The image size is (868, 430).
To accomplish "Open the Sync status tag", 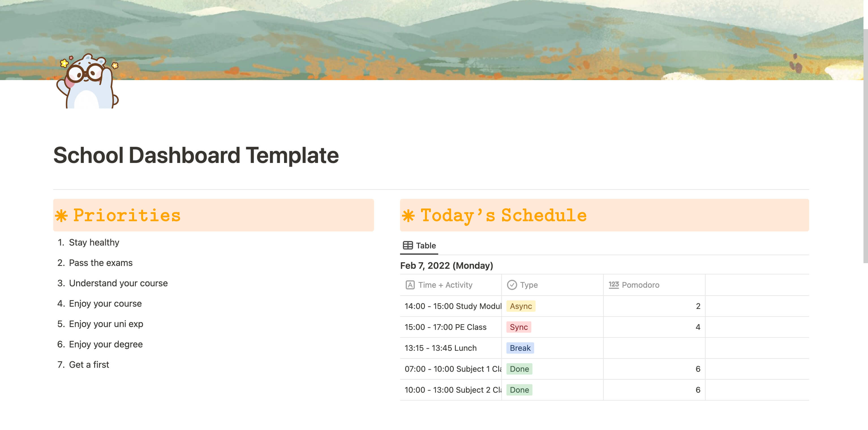I will [x=518, y=327].
